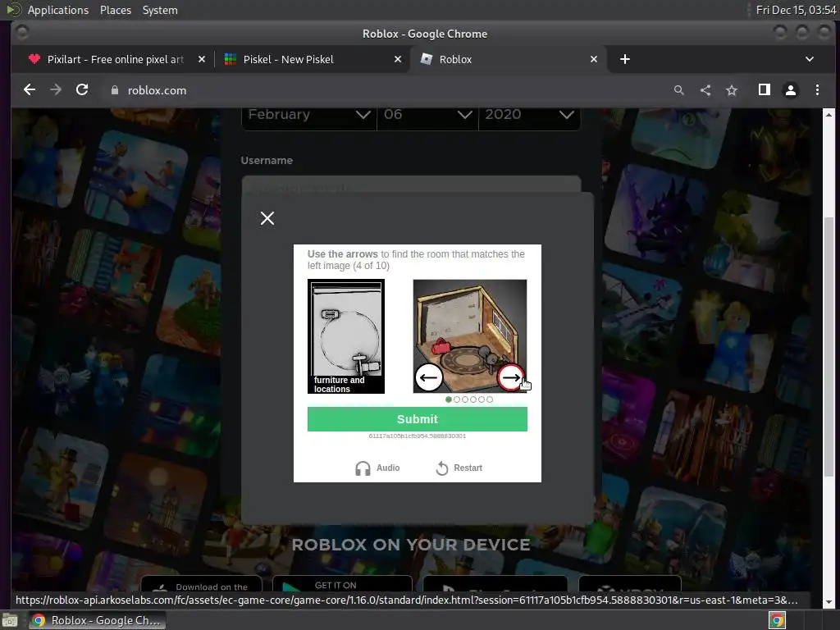840x630 pixels.
Task: Switch to the Audio challenge
Action: tap(377, 468)
